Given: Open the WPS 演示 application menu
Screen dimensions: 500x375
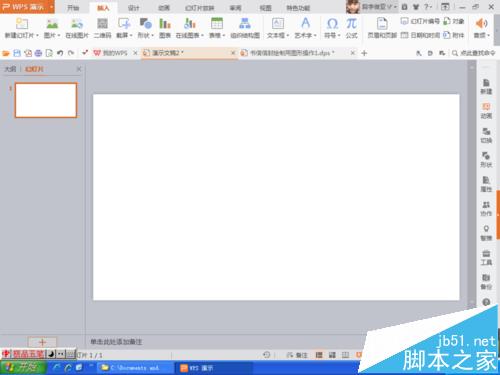Looking at the screenshot, I should (x=27, y=7).
